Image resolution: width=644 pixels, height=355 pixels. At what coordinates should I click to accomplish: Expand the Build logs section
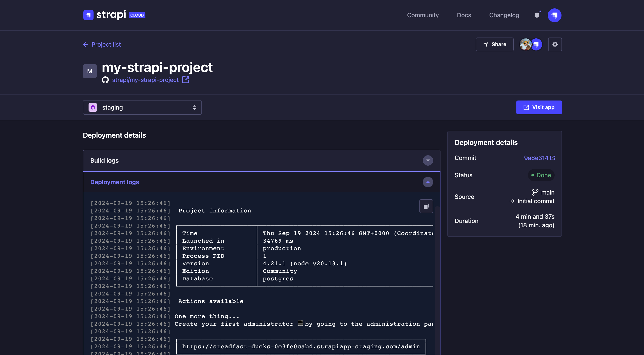(x=428, y=160)
